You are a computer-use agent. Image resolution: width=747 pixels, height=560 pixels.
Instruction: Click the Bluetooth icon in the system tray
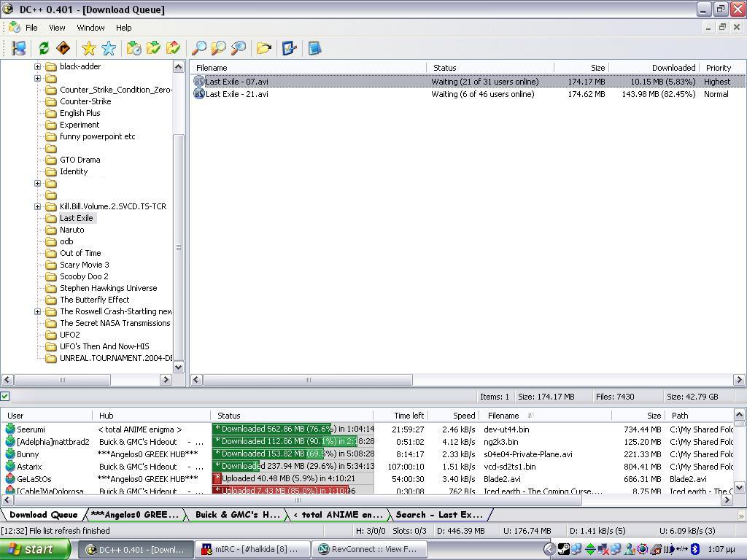(x=695, y=550)
